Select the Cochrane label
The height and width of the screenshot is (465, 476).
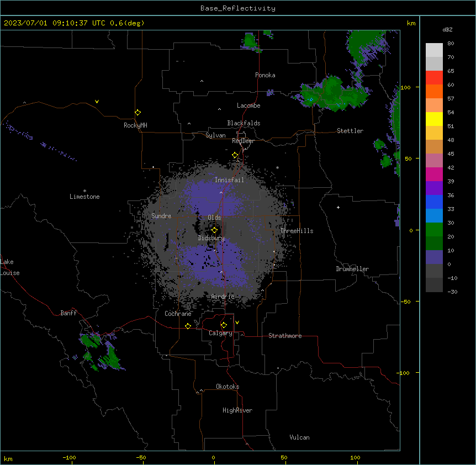point(178,314)
